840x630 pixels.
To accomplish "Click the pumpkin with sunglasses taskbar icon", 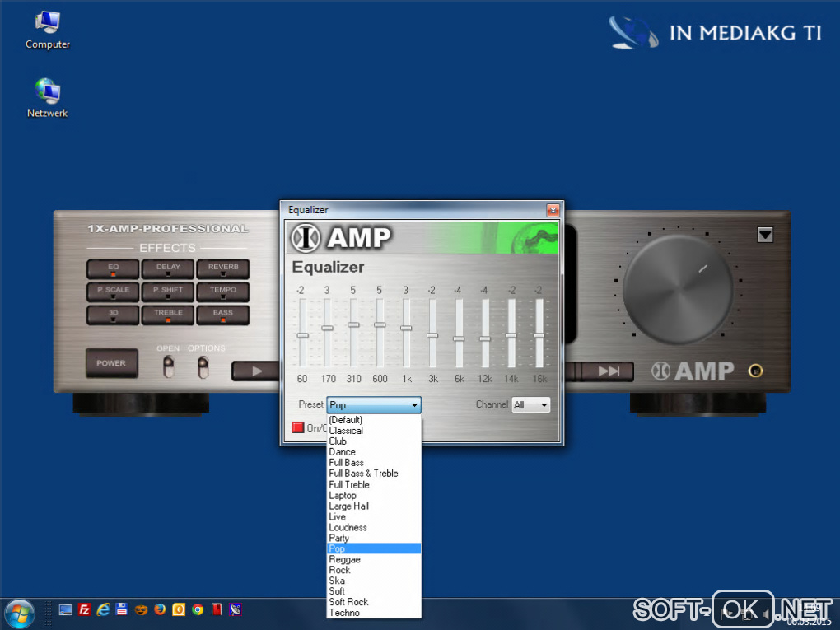I will pos(141,609).
